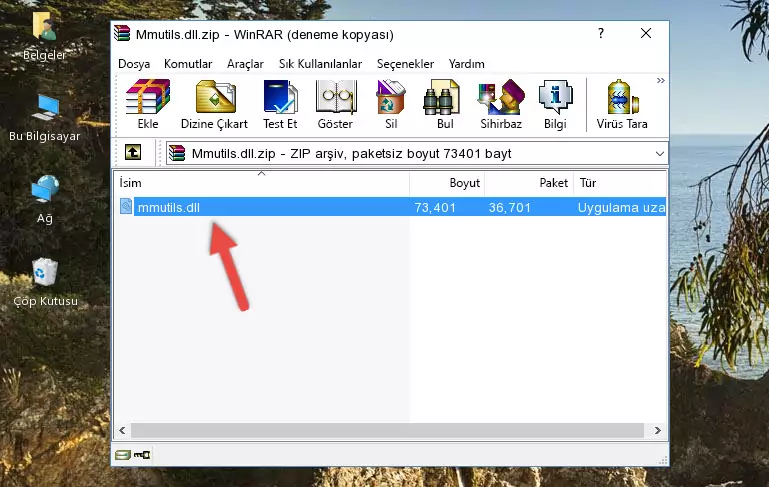Click the mmutils.dll file icon

click(x=126, y=206)
